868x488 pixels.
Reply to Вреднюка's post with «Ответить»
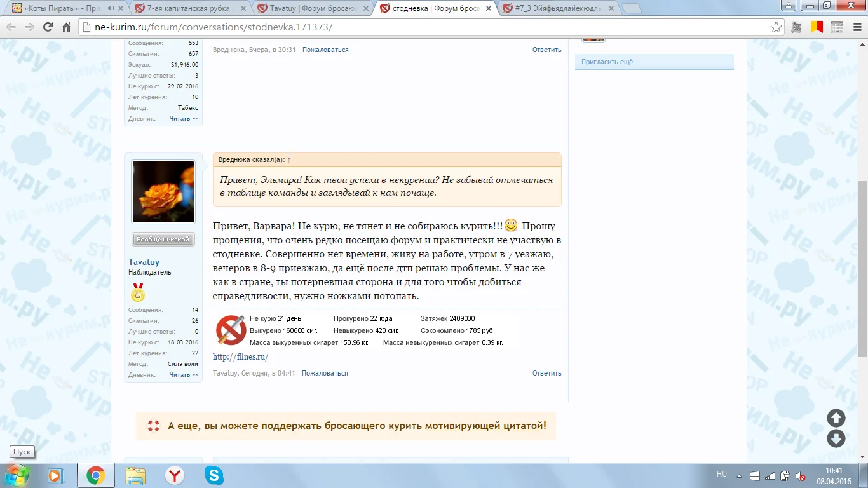(546, 50)
